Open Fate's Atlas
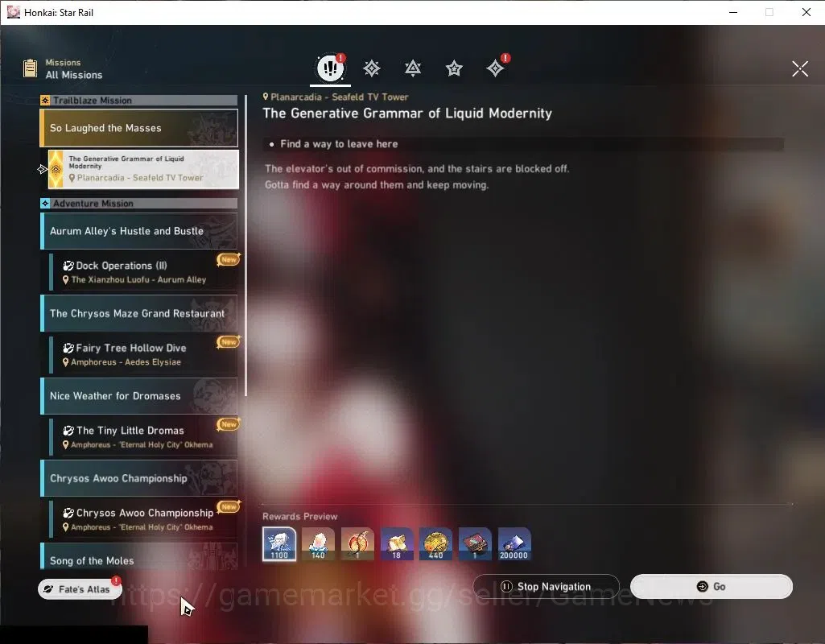This screenshot has width=825, height=644. [80, 588]
